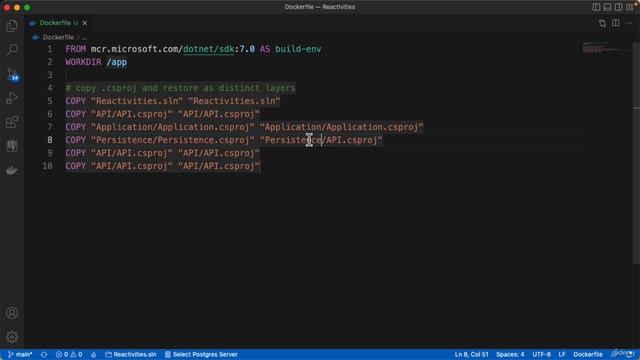Click the notifications bell in status bar
Image resolution: width=640 pixels, height=360 pixels.
click(x=630, y=354)
